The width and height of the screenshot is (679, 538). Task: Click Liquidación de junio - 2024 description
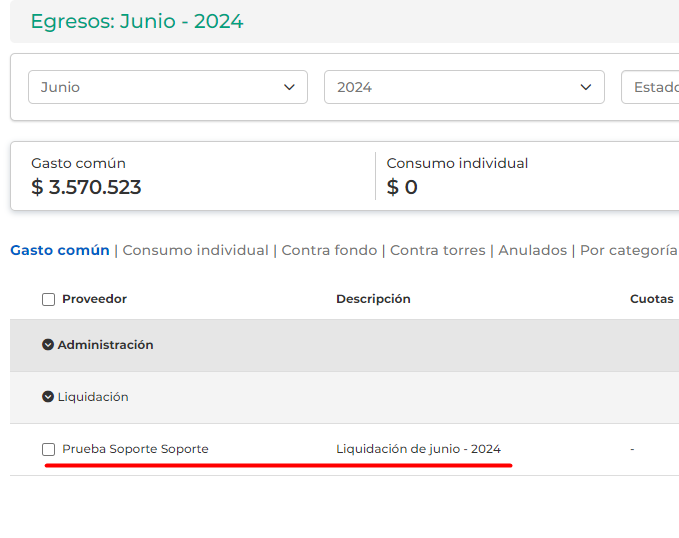coord(418,449)
